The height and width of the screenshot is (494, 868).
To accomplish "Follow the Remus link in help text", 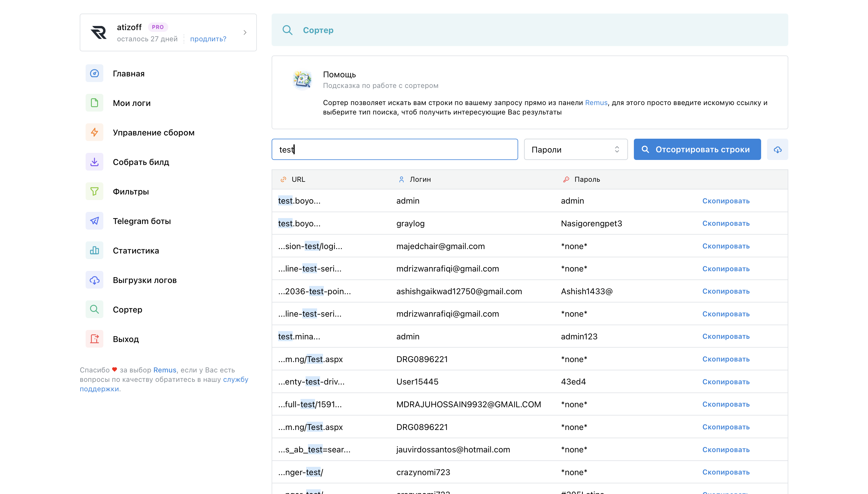I will point(596,102).
